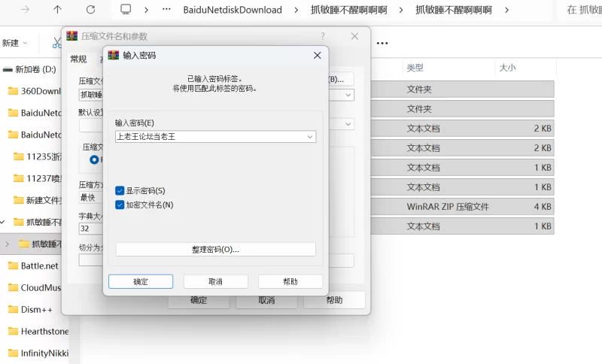Open the Hearthstone folder in sidebar
This screenshot has width=602, height=364.
[x=38, y=332]
